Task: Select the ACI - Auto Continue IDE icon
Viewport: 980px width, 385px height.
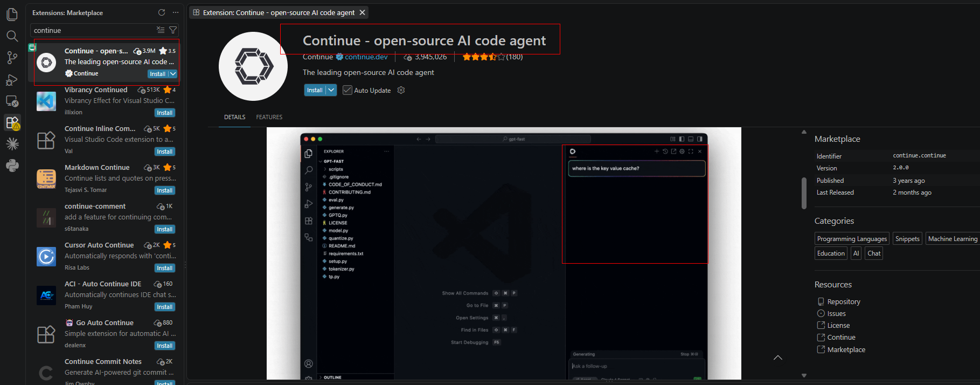Action: tap(46, 295)
